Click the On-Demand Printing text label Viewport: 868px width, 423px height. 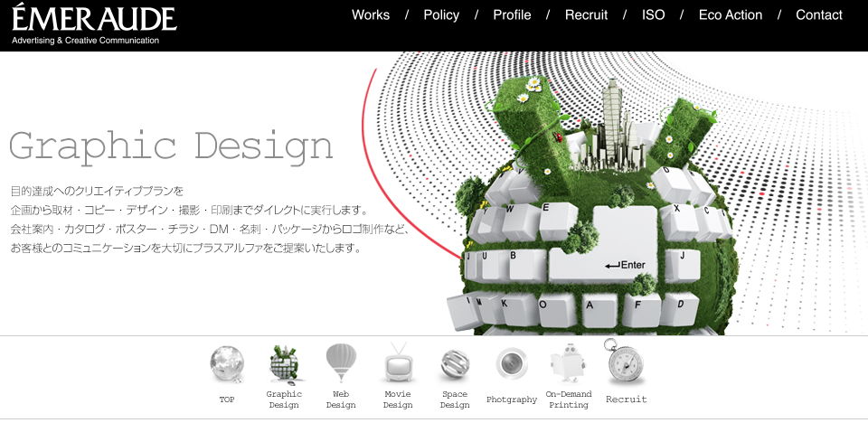point(569,399)
